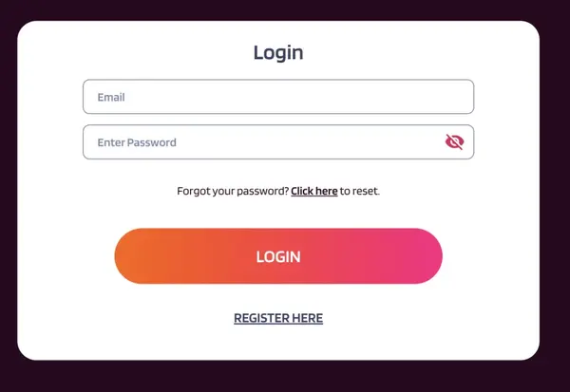Image resolution: width=570 pixels, height=392 pixels.
Task: Click empty white space below REGISTER HERE
Action: click(278, 344)
